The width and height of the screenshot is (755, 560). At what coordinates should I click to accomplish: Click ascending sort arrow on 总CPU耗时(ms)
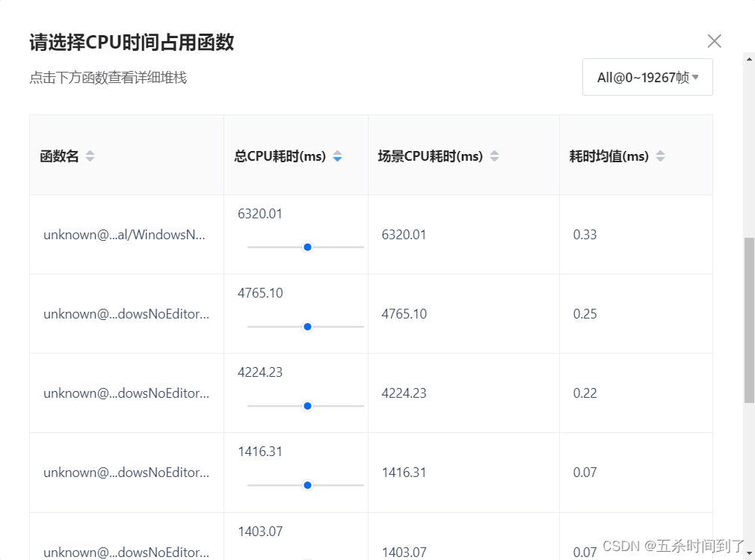[x=338, y=152]
